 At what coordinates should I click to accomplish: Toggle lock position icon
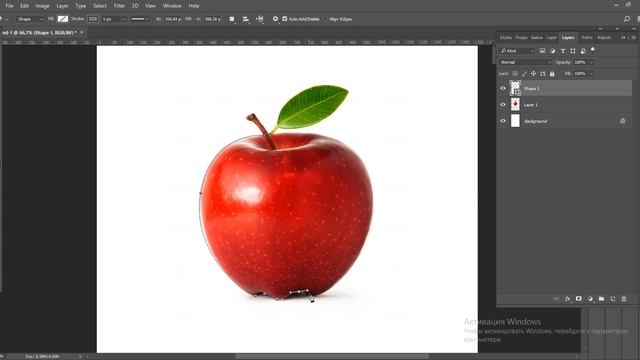pos(533,74)
